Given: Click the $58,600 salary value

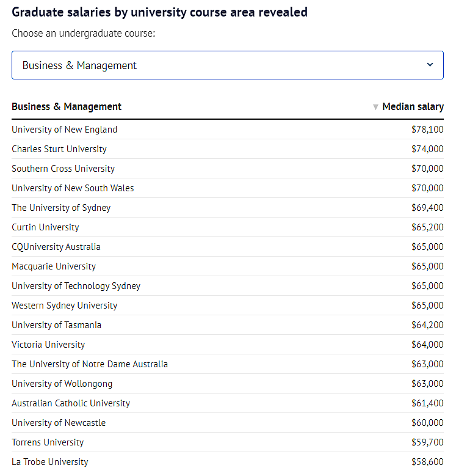Looking at the screenshot, I should coord(427,462).
